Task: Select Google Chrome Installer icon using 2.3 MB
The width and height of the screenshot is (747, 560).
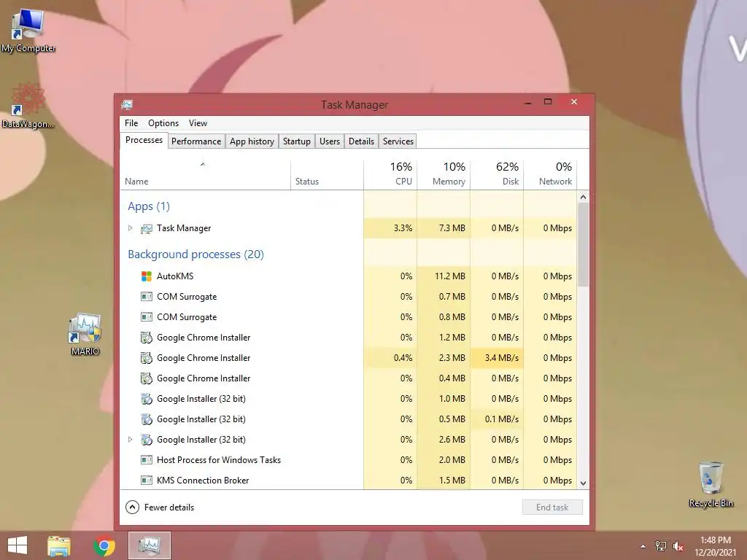Action: pyautogui.click(x=146, y=358)
